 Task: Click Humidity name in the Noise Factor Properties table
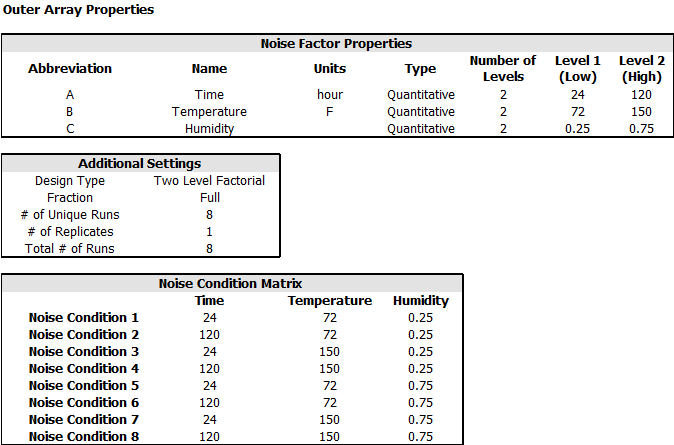point(209,129)
